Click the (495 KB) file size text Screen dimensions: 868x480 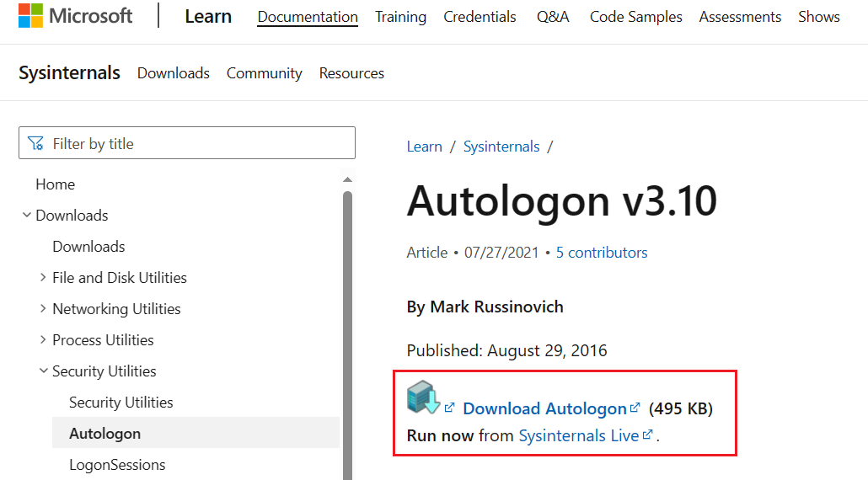681,408
